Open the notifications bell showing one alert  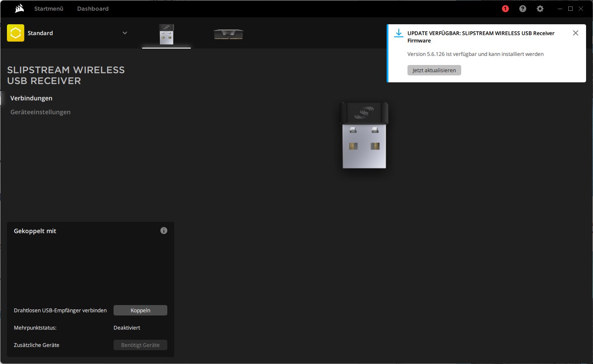505,8
